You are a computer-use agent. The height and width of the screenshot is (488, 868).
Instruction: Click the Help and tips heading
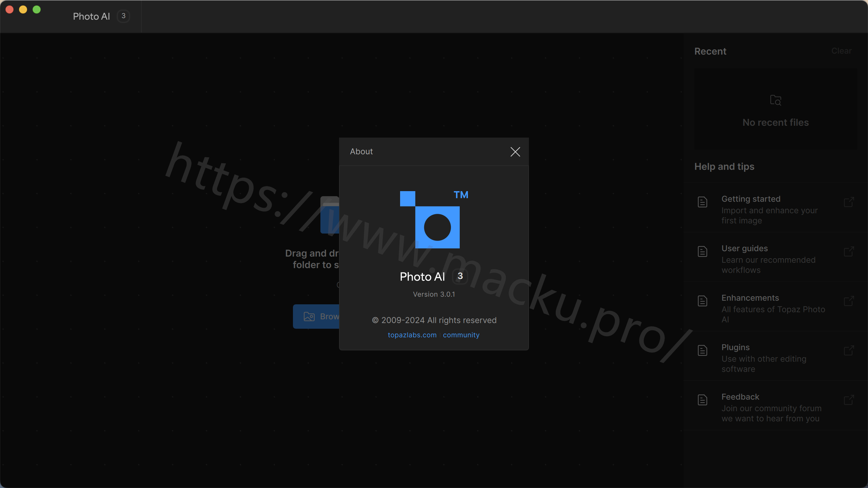724,166
